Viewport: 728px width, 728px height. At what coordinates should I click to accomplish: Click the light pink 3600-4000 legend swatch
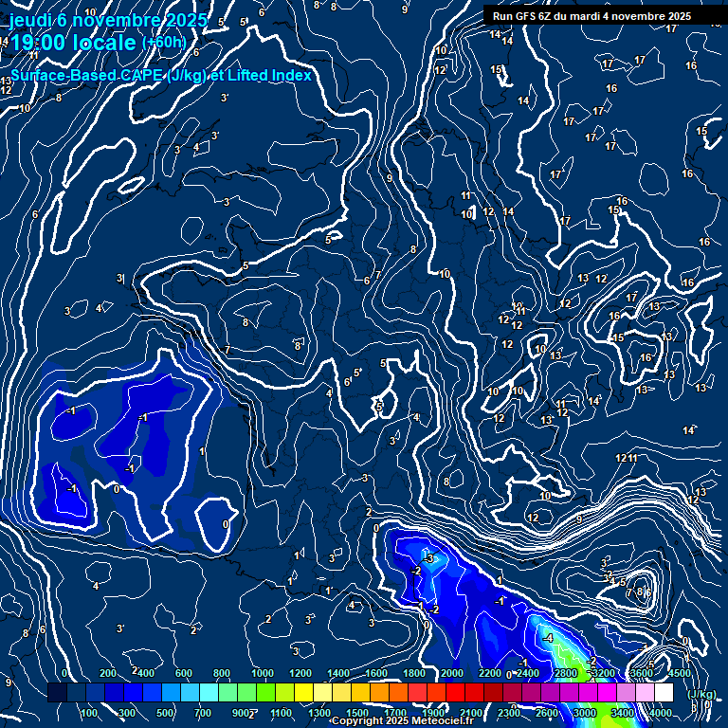(x=645, y=692)
